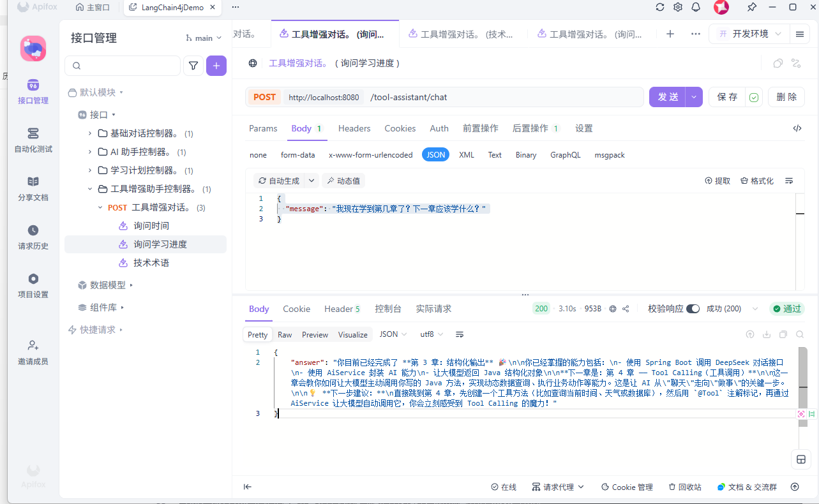Open the 成功 (200) dropdown
819x504 pixels.
pyautogui.click(x=732, y=309)
